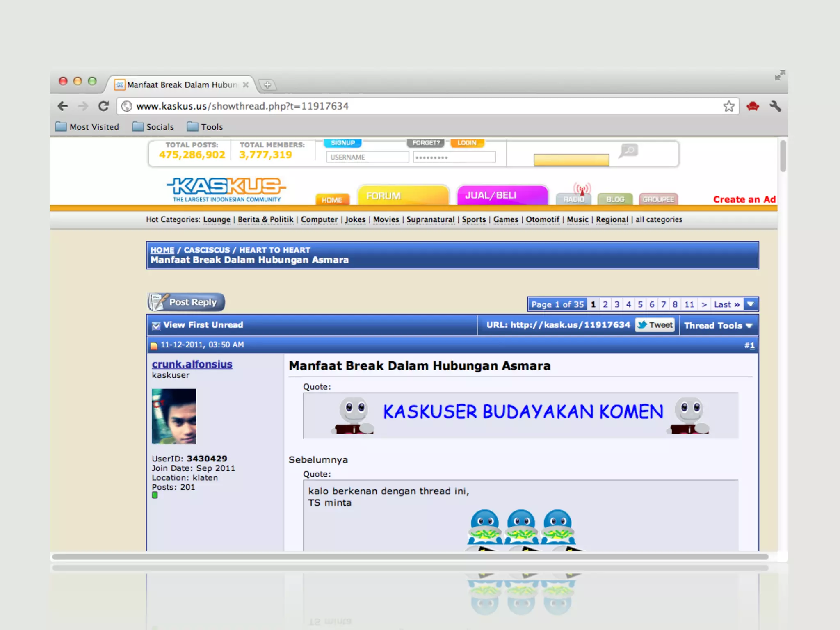Open a new browser tab
The width and height of the screenshot is (840, 630).
point(267,85)
